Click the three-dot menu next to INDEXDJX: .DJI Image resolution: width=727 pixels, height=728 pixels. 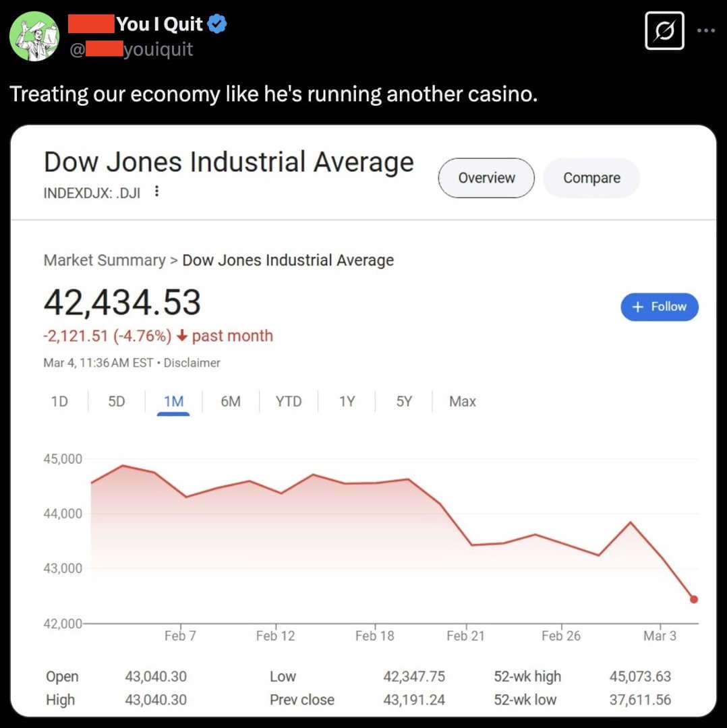156,191
